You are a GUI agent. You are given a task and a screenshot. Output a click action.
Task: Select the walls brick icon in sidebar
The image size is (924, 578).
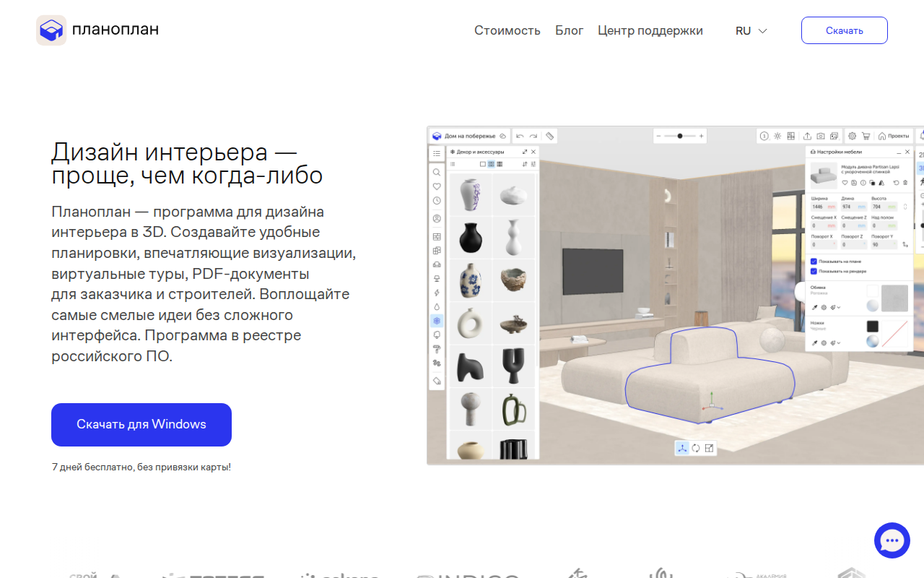tap(437, 237)
